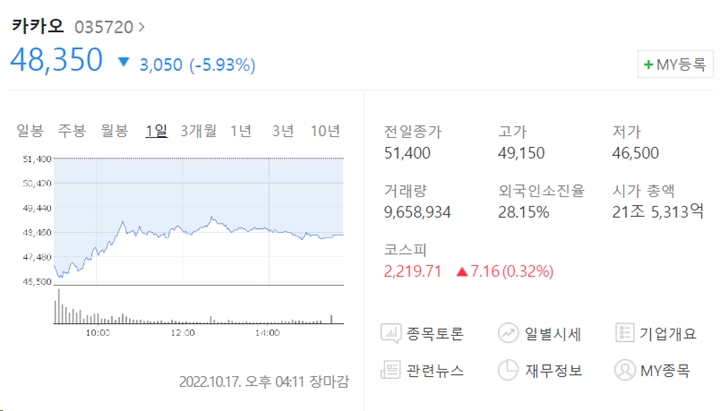The width and height of the screenshot is (720, 411).
Task: Open the 종목토론 discussion chart icon
Action: (x=391, y=333)
